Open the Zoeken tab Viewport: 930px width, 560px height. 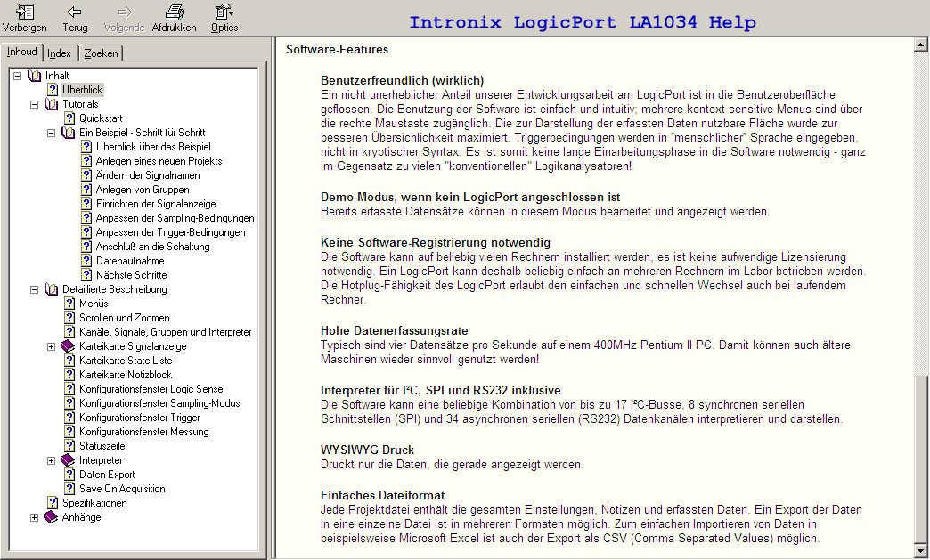click(101, 53)
